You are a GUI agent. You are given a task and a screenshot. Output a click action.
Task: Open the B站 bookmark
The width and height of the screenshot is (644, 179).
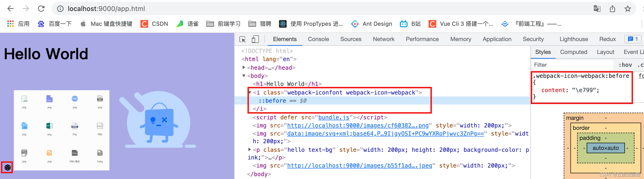(410, 24)
